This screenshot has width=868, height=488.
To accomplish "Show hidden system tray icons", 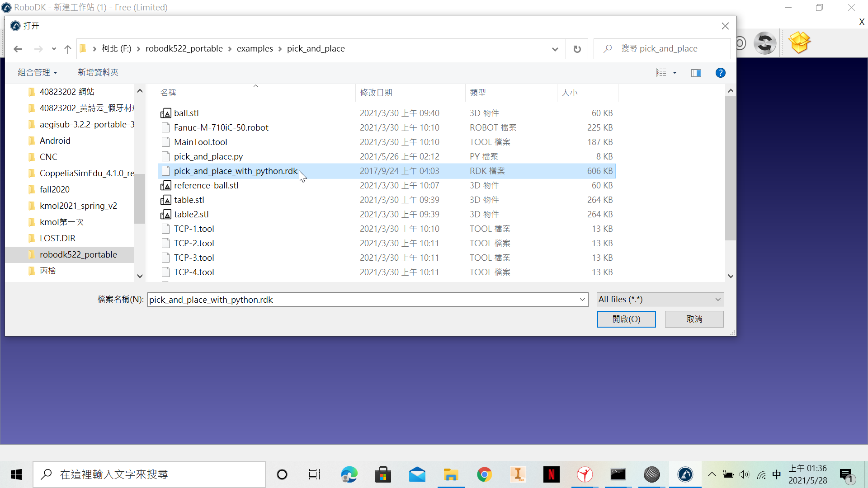I will tap(712, 474).
